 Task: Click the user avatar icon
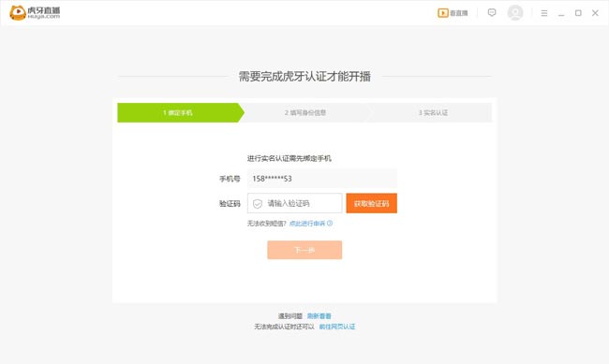point(515,13)
